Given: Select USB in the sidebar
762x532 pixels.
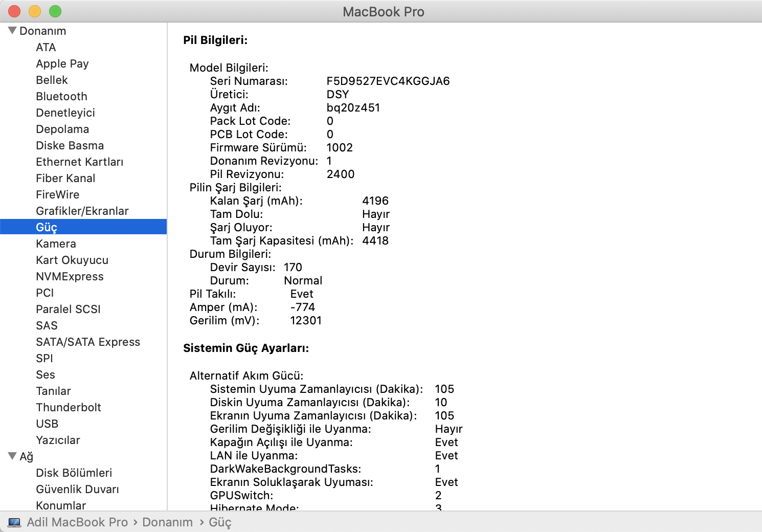Looking at the screenshot, I should [47, 424].
